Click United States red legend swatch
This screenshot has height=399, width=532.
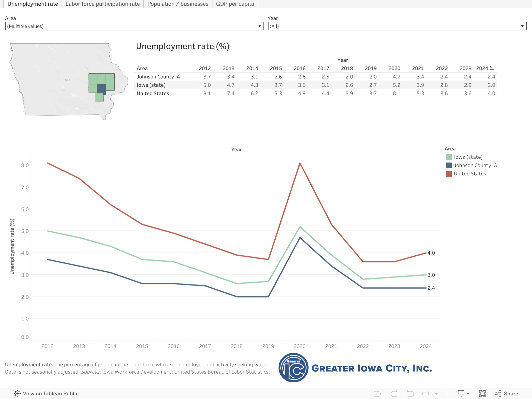449,174
